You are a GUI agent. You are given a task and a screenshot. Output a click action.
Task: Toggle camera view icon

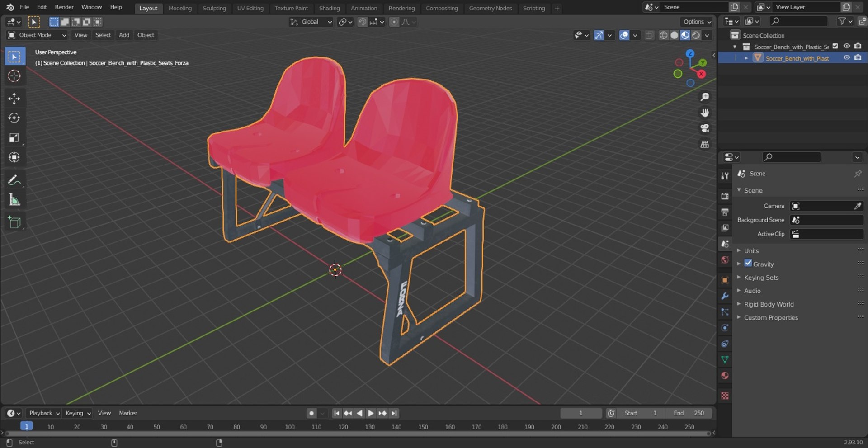[x=704, y=128]
